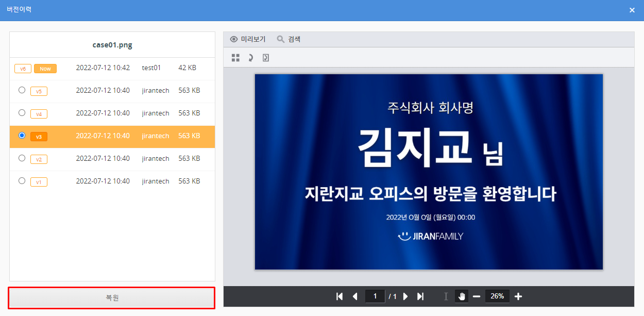Click the preview image of case01.png
The height and width of the screenshot is (316, 644).
(x=429, y=172)
